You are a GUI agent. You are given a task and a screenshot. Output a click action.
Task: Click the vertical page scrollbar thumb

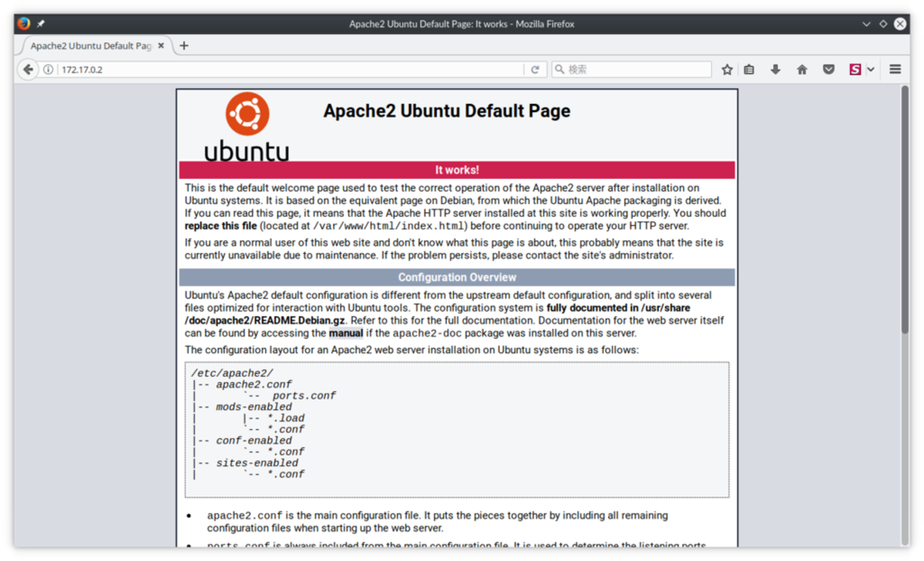point(905,209)
